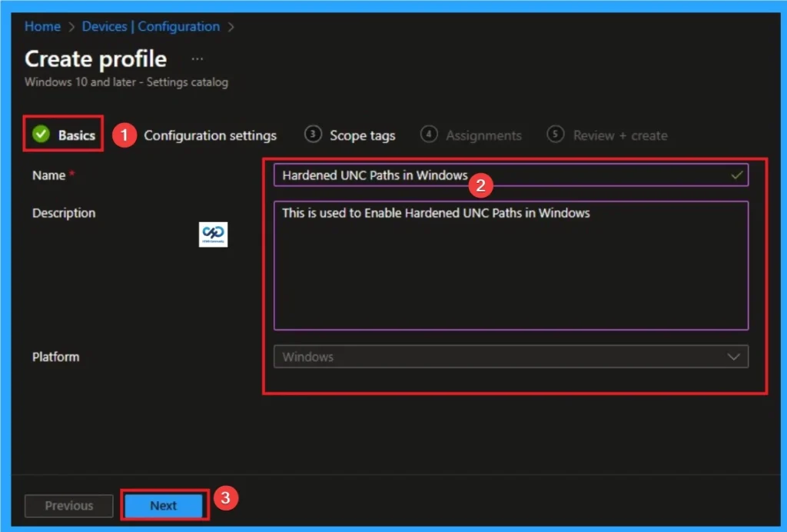Click the step 4 circle on Assignments
787x532 pixels.
(429, 135)
